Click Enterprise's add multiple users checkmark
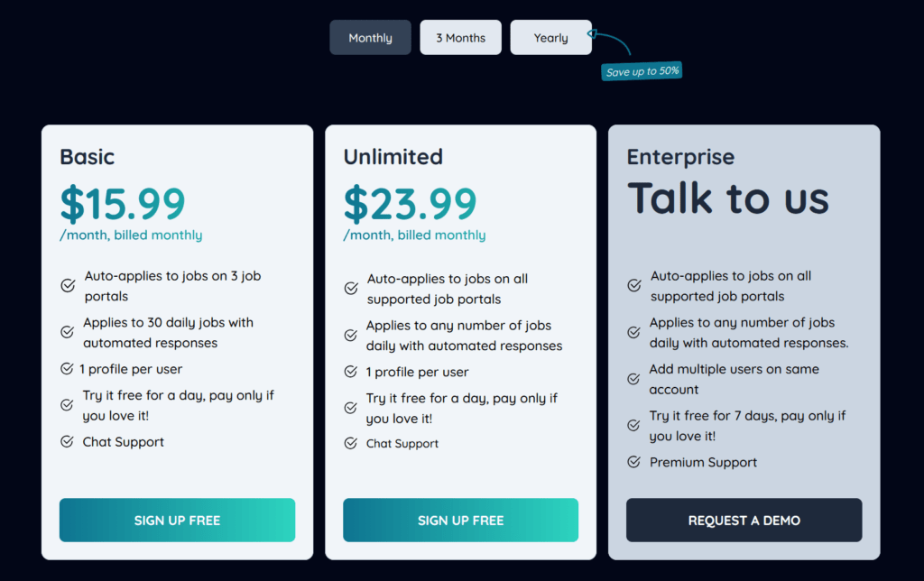The width and height of the screenshot is (924, 581). 634,379
